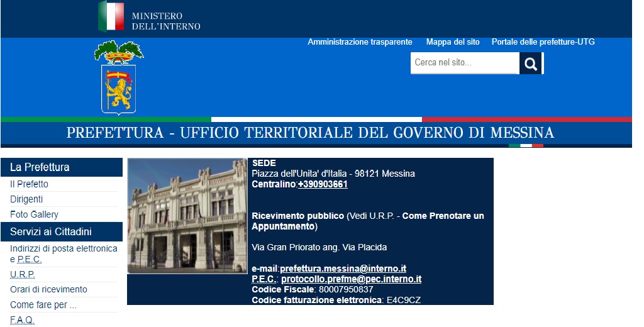Viewport: 644px width, 327px height.
Task: Open Amministrazione trasparente link
Action: (x=360, y=42)
